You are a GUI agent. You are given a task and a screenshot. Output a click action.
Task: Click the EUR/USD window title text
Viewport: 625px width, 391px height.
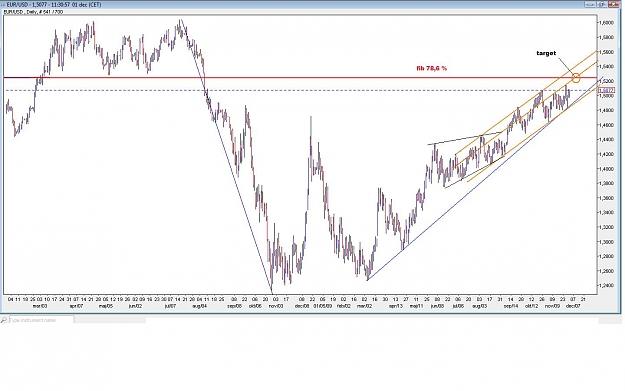point(54,5)
